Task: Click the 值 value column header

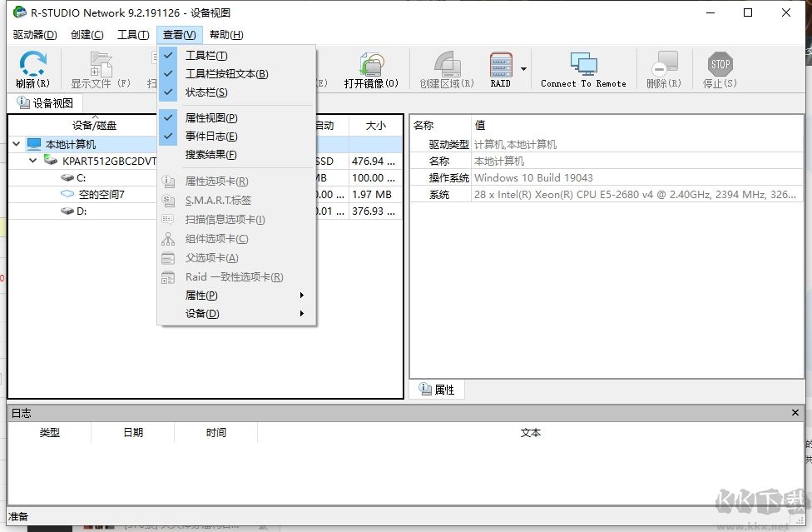Action: pos(637,125)
